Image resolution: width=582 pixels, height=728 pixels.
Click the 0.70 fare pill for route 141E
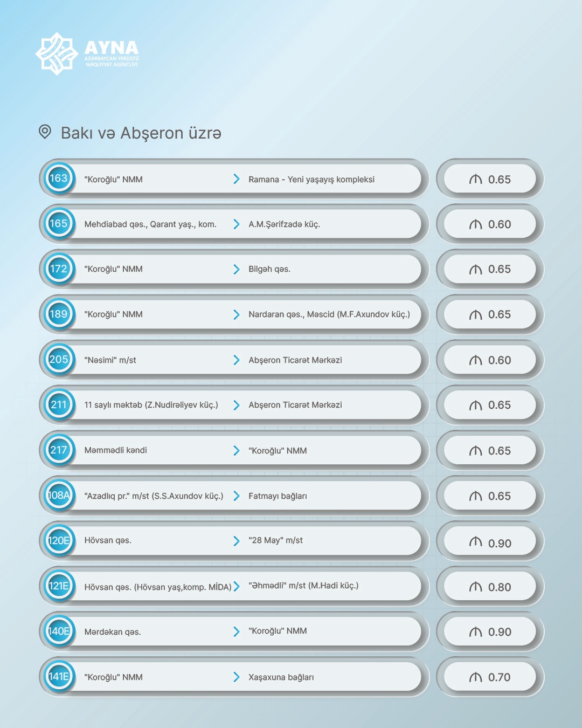490,677
